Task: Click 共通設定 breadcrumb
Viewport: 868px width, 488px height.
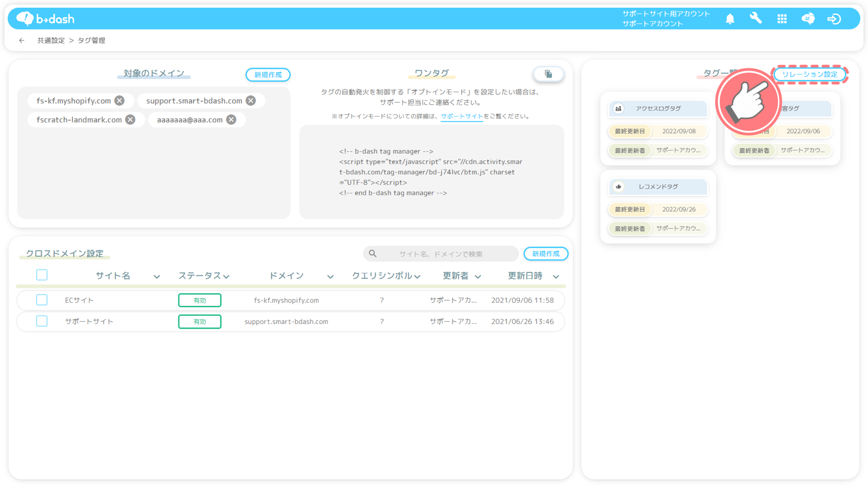Action: tap(51, 40)
